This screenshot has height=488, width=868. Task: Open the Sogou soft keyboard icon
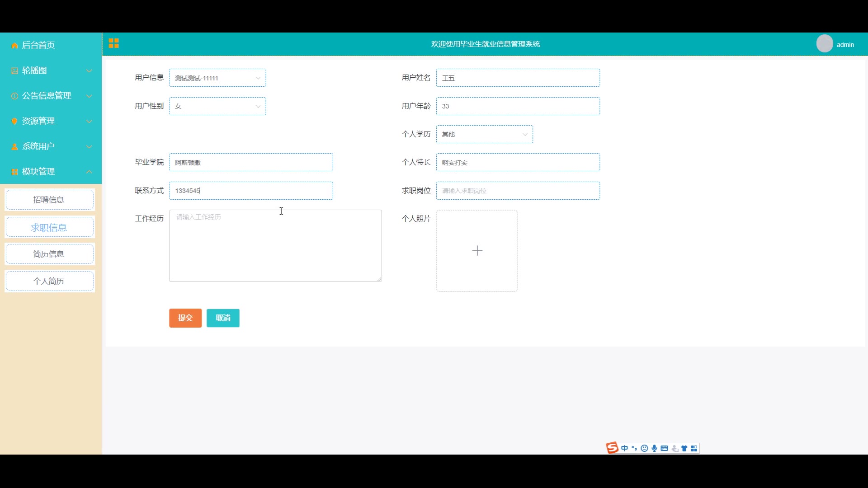pyautogui.click(x=664, y=448)
